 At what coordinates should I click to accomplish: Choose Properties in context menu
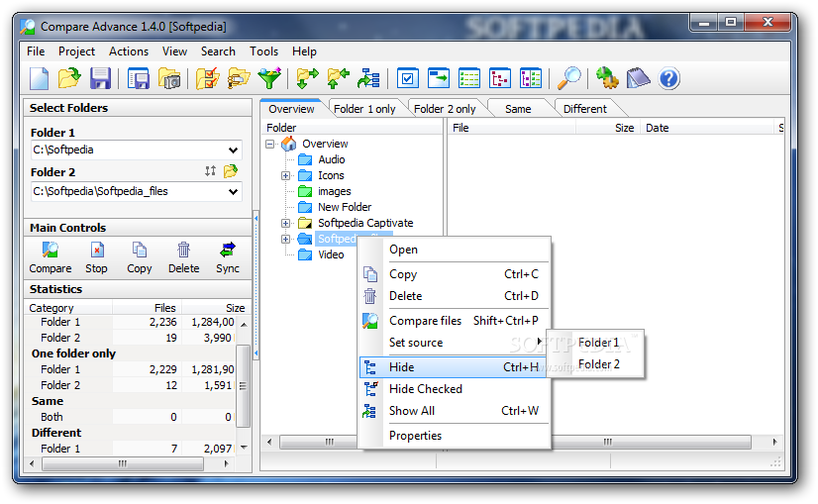(x=453, y=436)
